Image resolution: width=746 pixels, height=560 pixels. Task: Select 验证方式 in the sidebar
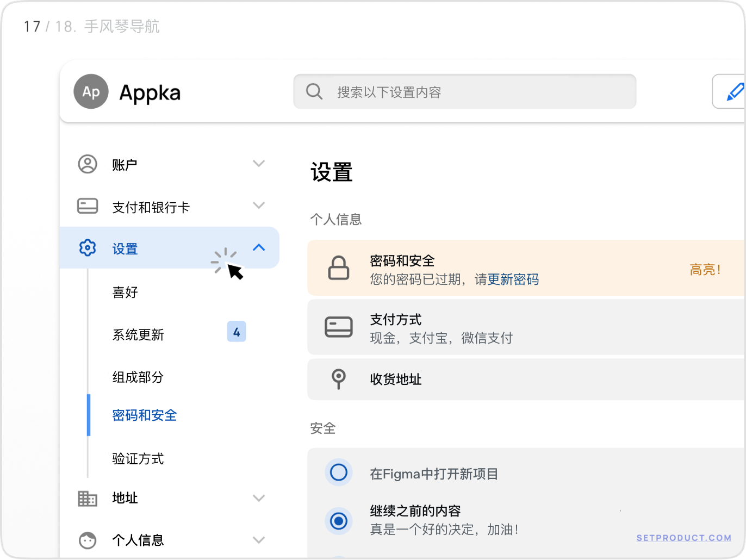point(138,458)
